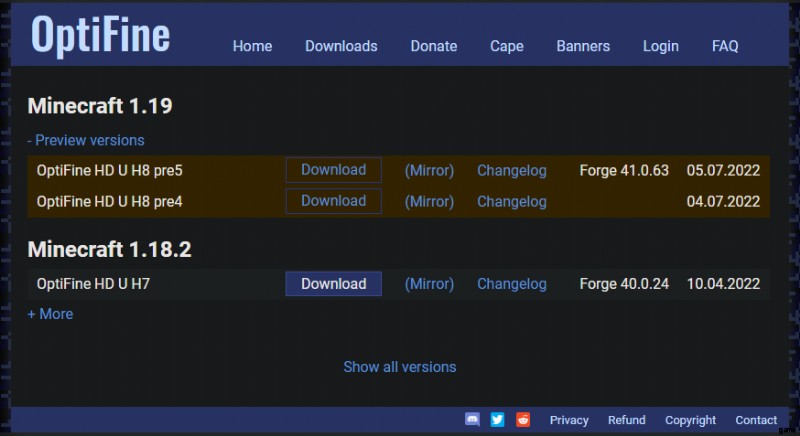Select the date 05.07.2022
Image resolution: width=800 pixels, height=436 pixels.
click(x=723, y=170)
